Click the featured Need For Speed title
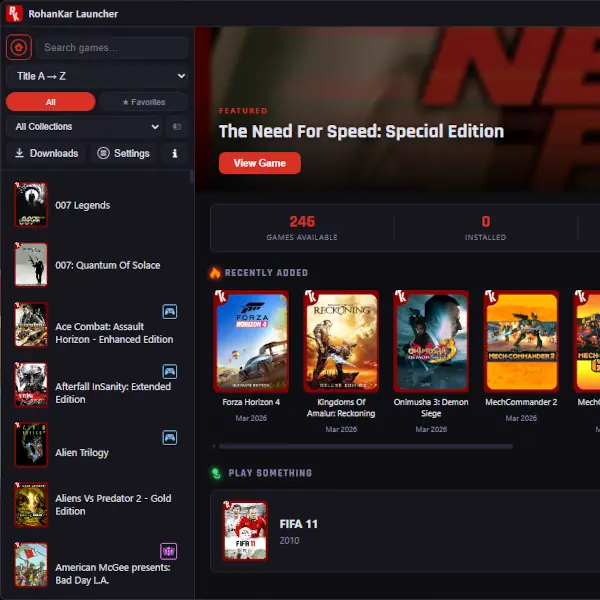The width and height of the screenshot is (600, 600). [361, 131]
